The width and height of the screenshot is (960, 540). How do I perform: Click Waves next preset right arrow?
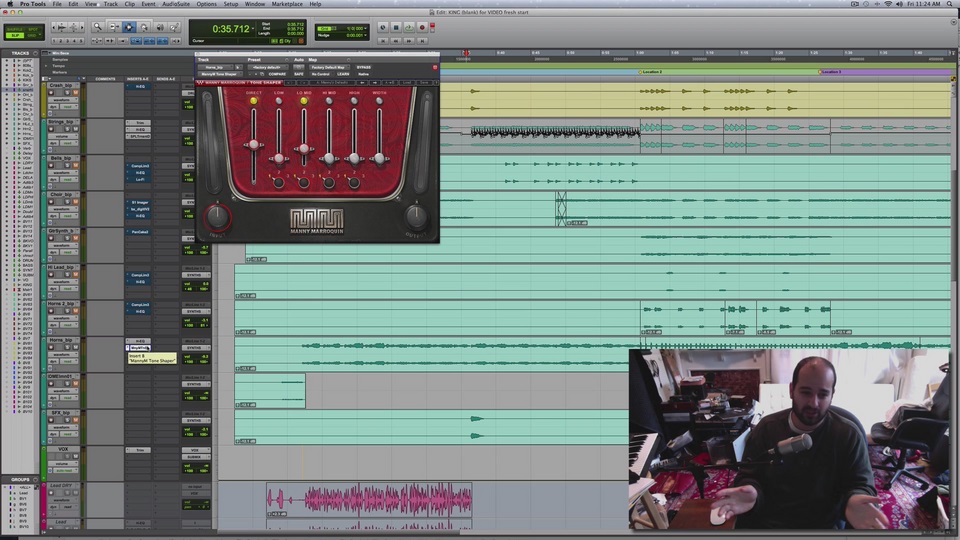coord(375,82)
